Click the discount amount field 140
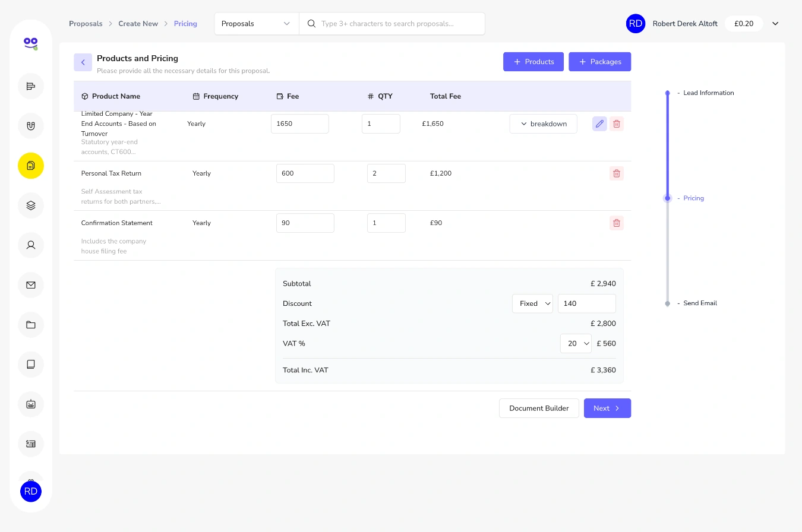The image size is (802, 532). coord(587,303)
